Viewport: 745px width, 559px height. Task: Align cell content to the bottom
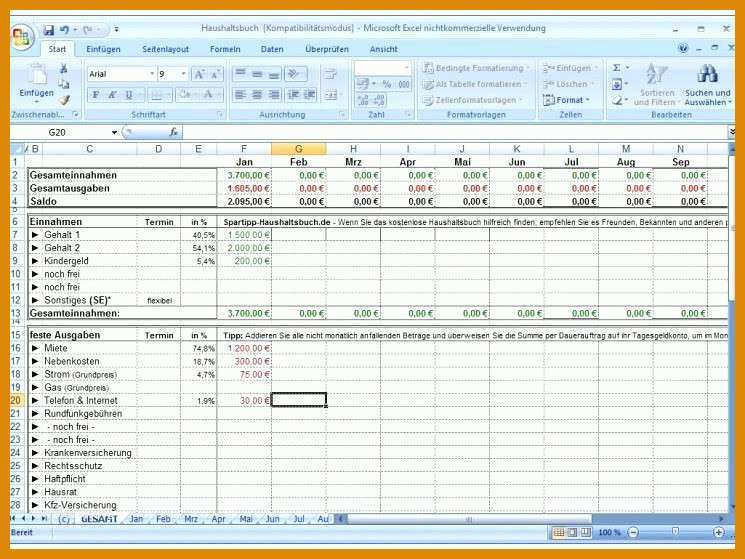pos(273,74)
